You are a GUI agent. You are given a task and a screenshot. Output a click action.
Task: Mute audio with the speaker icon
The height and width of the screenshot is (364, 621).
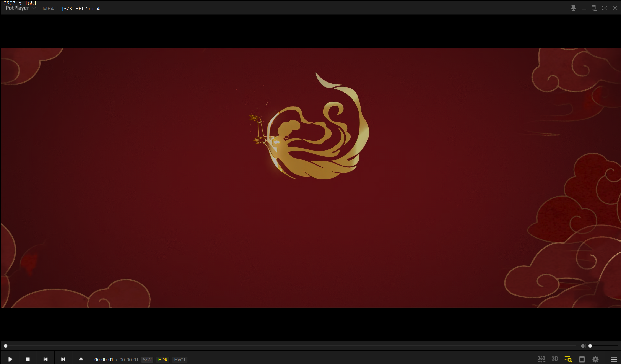[583, 346]
